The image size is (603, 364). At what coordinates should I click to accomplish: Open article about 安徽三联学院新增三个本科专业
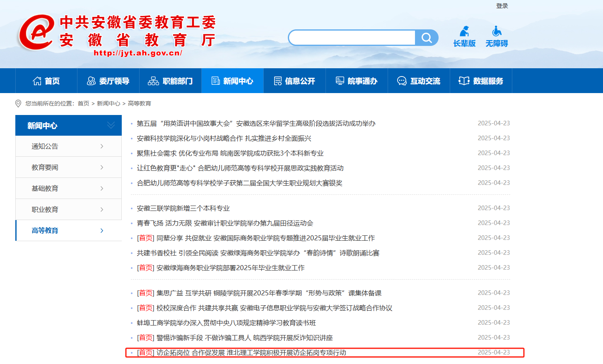click(183, 208)
